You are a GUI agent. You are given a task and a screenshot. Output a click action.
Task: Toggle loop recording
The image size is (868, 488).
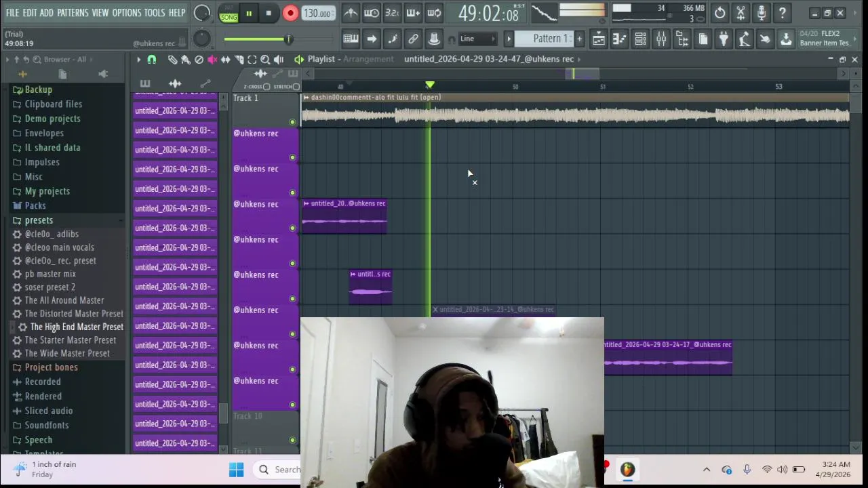coord(435,13)
